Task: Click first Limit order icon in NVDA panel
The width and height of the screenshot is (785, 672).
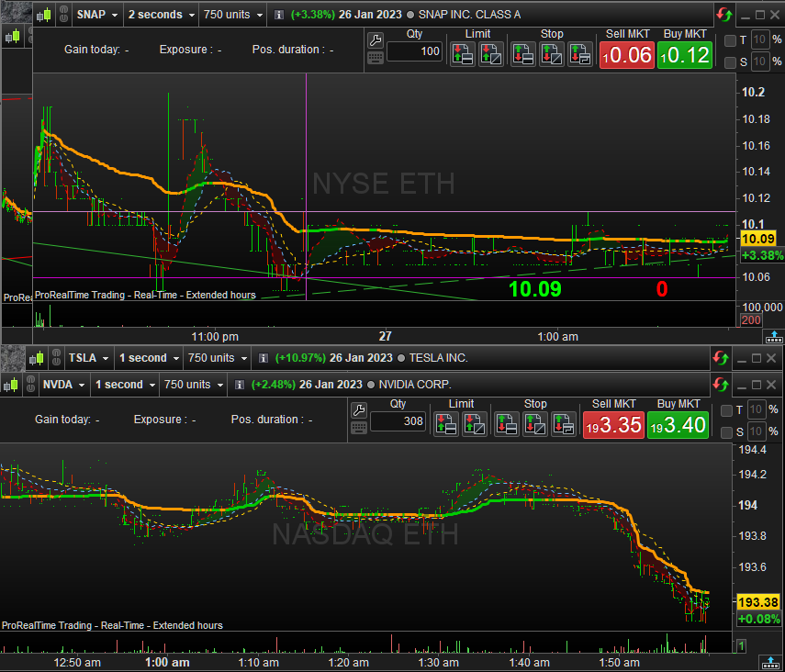Action: coord(445,424)
